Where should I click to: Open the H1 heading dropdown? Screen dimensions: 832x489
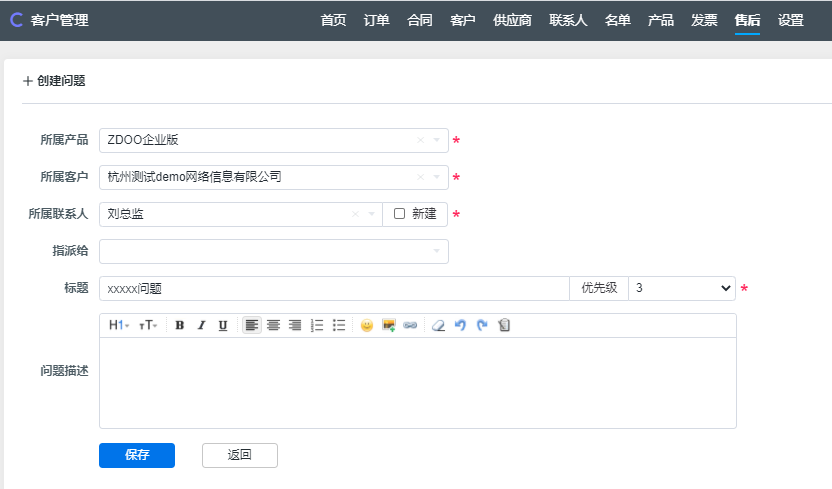[x=119, y=325]
